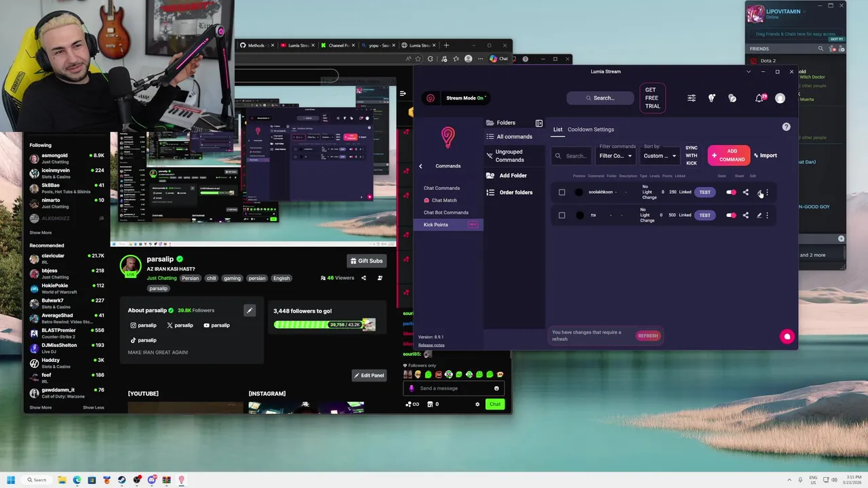The width and height of the screenshot is (868, 488).
Task: Open File Explorer from the taskbar
Action: [x=62, y=480]
